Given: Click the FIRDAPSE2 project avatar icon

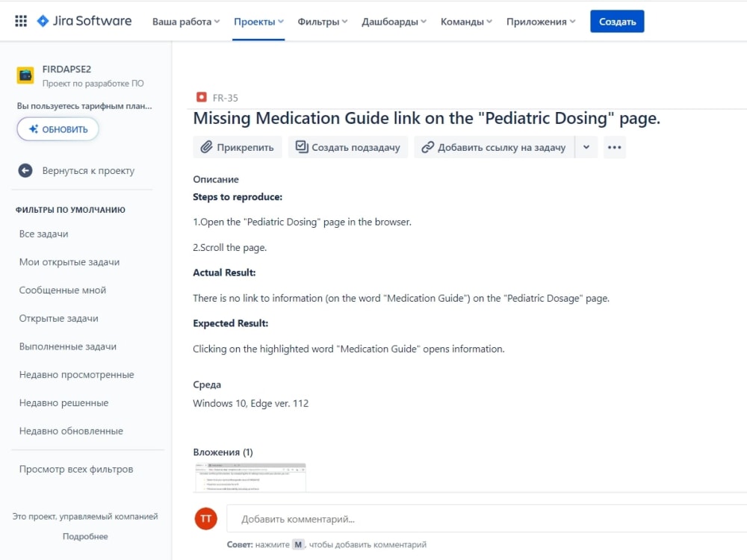Looking at the screenshot, I should click(25, 75).
